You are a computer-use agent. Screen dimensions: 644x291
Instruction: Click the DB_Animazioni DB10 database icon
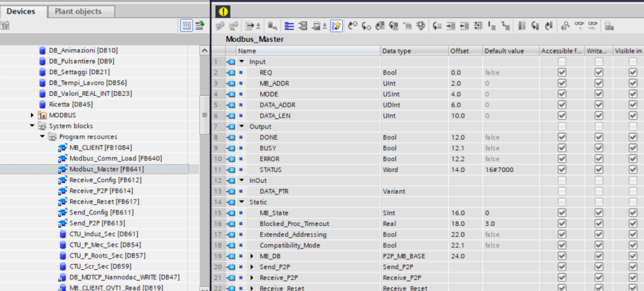[x=43, y=50]
